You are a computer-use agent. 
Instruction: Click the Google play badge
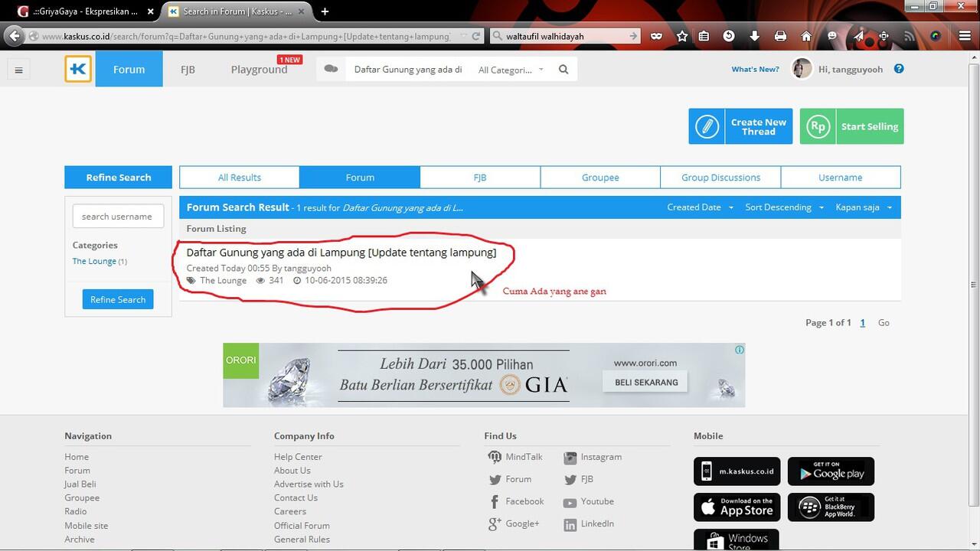831,471
